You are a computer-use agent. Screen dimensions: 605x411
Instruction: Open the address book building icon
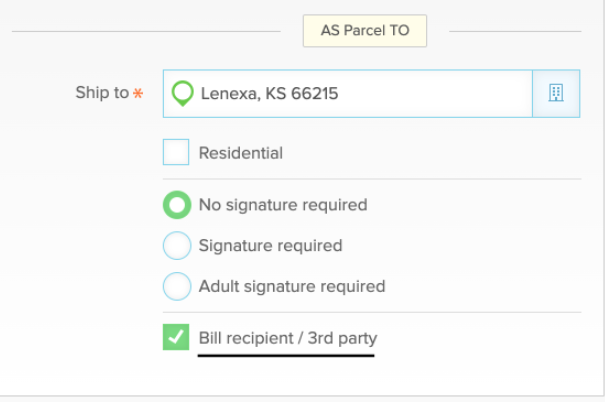556,93
